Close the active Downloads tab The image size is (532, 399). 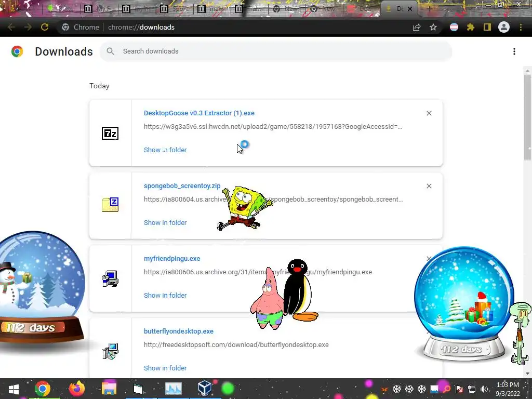[410, 9]
